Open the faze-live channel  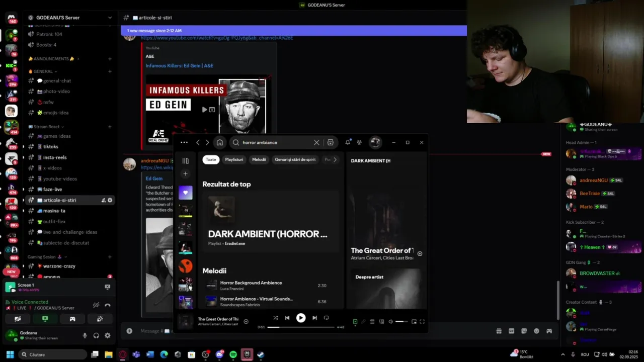[x=52, y=190]
